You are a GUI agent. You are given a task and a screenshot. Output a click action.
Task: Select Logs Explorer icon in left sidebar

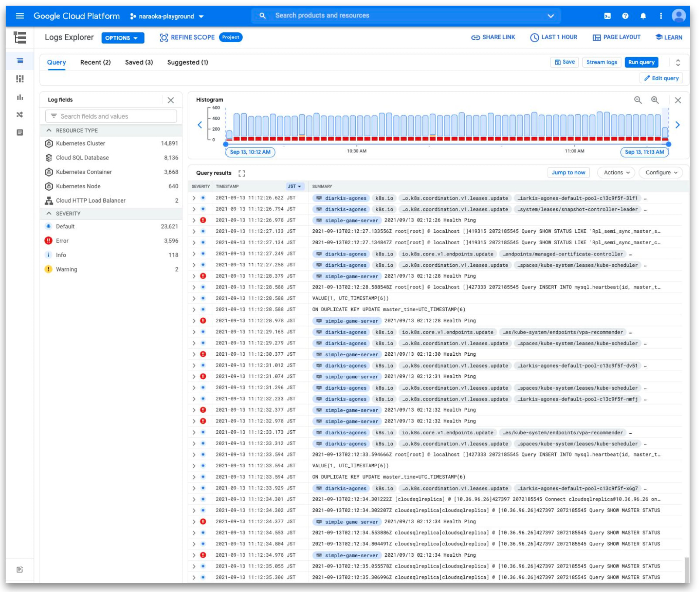coord(20,61)
